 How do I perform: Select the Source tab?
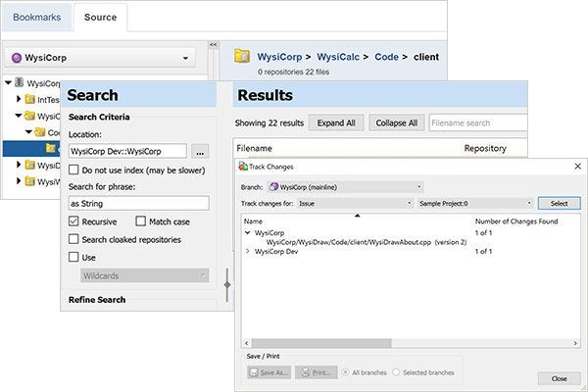(x=100, y=18)
